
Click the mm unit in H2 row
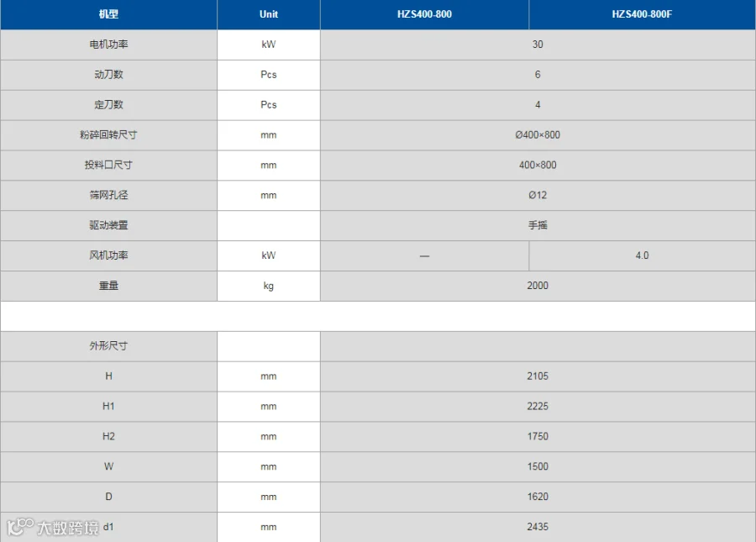coord(269,436)
